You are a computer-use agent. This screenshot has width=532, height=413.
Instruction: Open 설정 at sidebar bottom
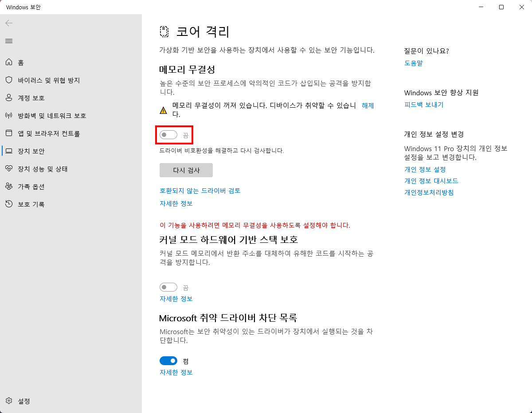[x=24, y=401]
